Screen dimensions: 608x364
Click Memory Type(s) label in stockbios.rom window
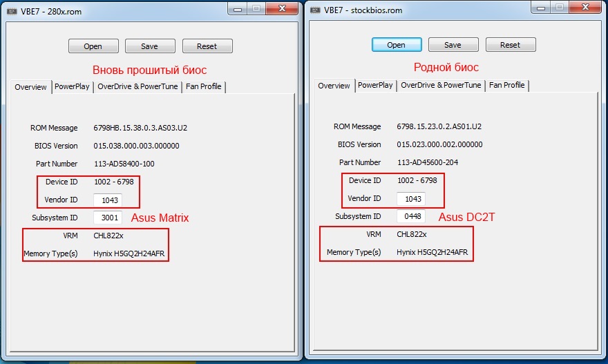click(354, 252)
